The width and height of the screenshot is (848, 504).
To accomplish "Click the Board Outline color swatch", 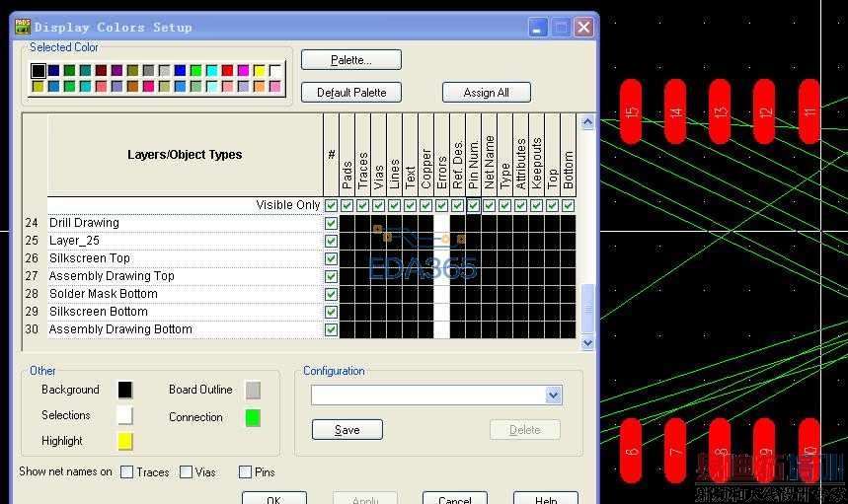I will pyautogui.click(x=253, y=390).
